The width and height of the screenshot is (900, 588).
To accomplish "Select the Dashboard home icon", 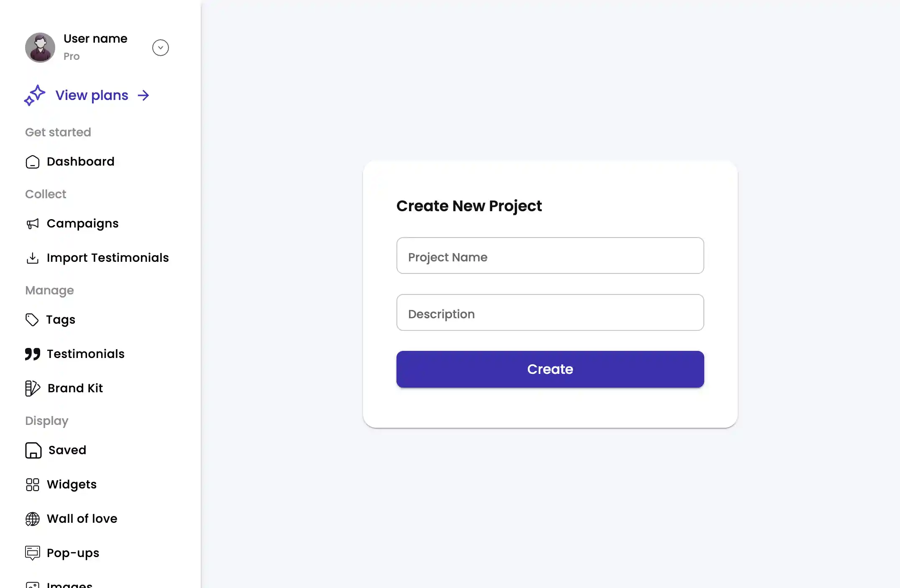I will coord(33,162).
